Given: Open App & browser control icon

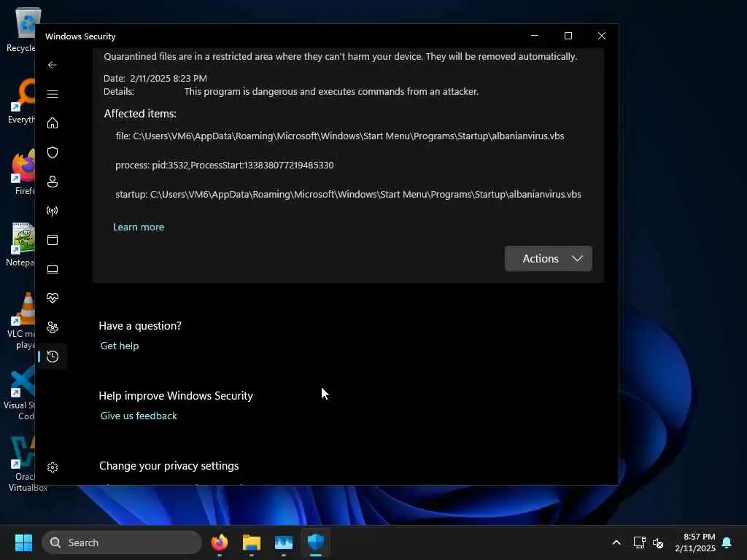Looking at the screenshot, I should pos(53,240).
